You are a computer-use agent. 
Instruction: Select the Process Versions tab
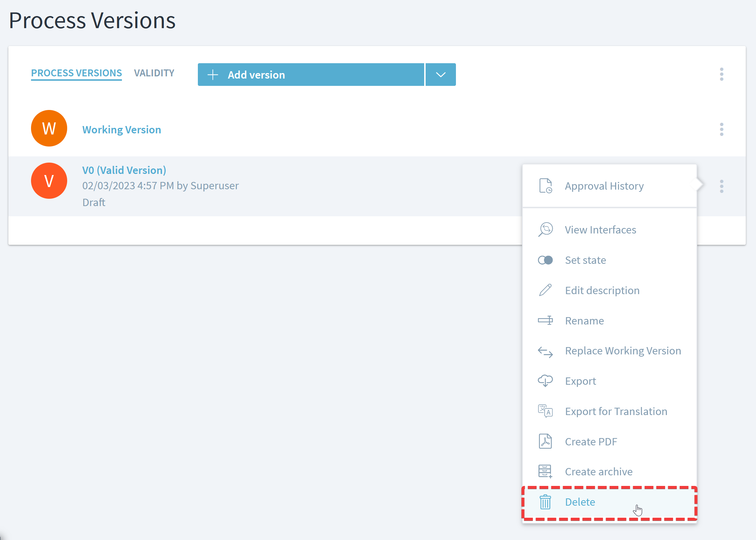click(76, 73)
